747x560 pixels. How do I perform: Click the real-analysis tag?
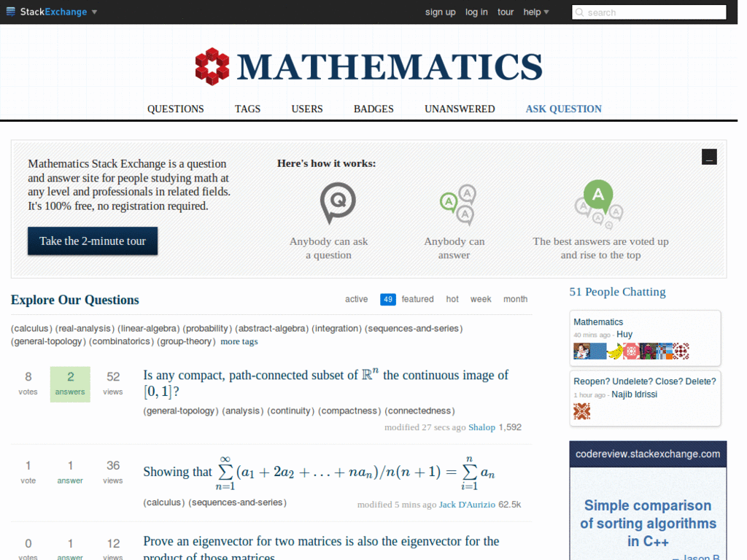(x=85, y=329)
